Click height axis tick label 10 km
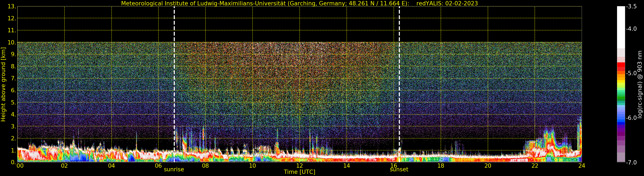The width and height of the screenshot is (644, 176). [x=12, y=43]
